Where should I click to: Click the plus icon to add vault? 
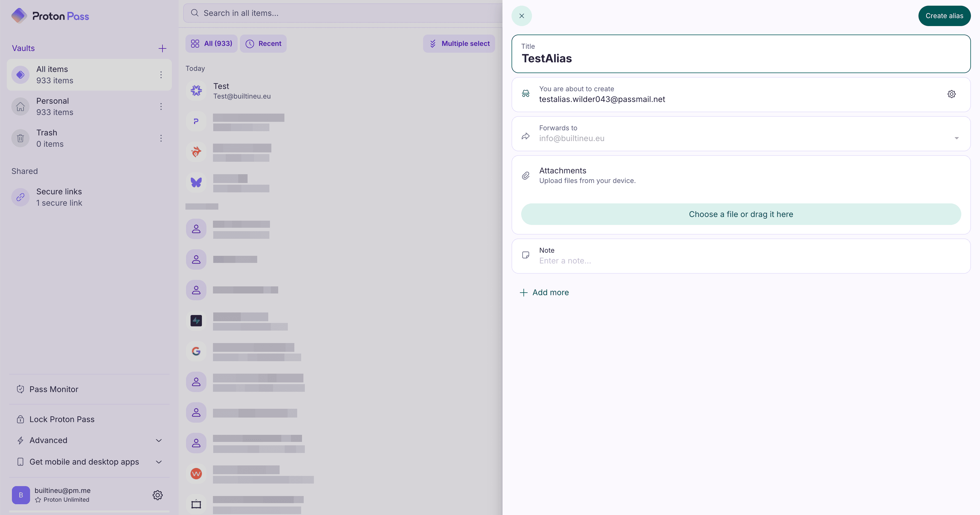(162, 48)
